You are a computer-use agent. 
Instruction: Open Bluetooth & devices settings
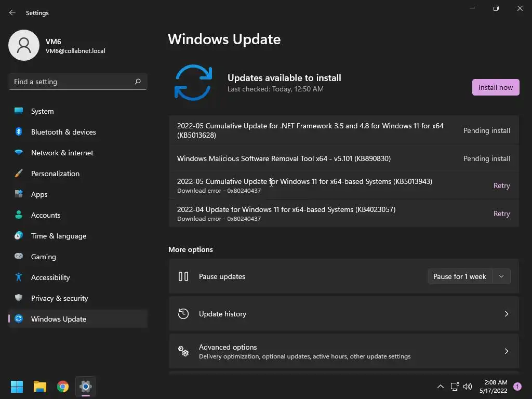[78, 131]
